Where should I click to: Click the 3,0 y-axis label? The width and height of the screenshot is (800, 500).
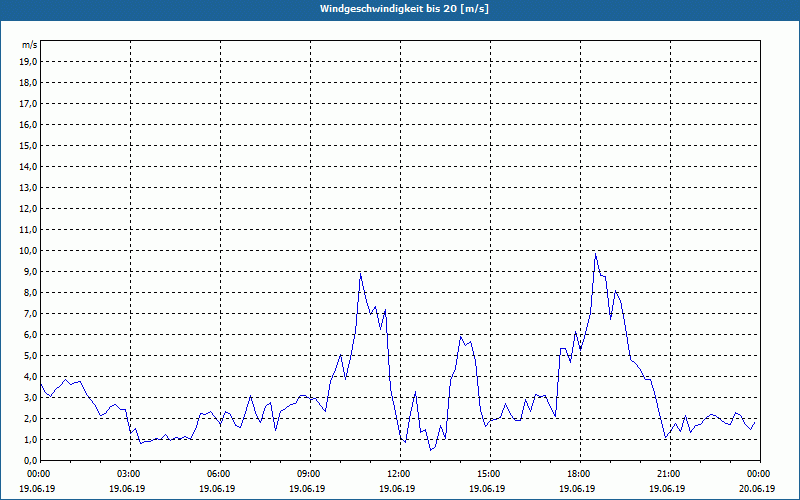[x=30, y=397]
